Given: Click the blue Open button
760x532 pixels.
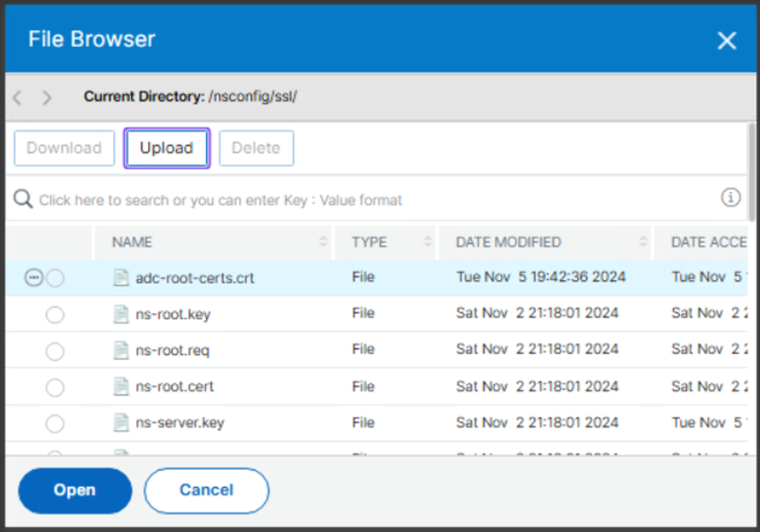Looking at the screenshot, I should coord(75,490).
